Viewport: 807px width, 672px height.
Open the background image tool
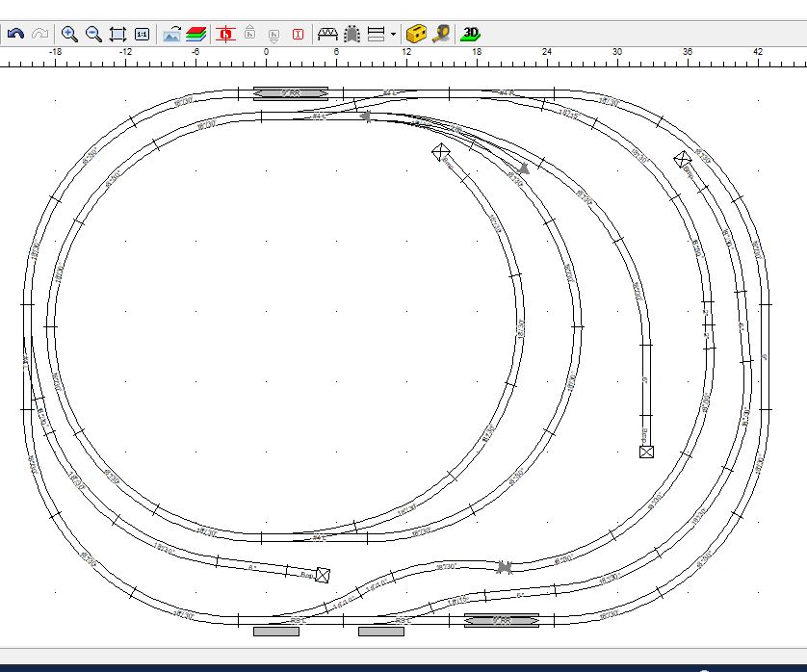171,34
